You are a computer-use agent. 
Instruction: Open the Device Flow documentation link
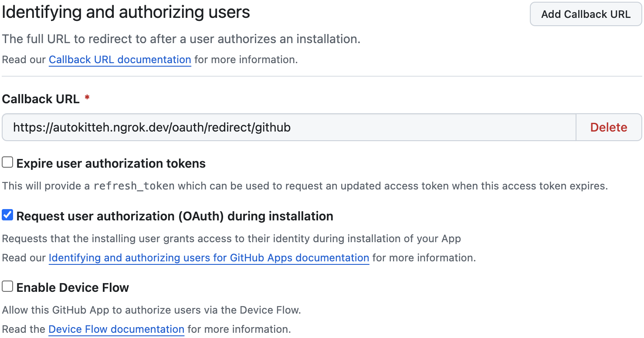[x=116, y=329]
